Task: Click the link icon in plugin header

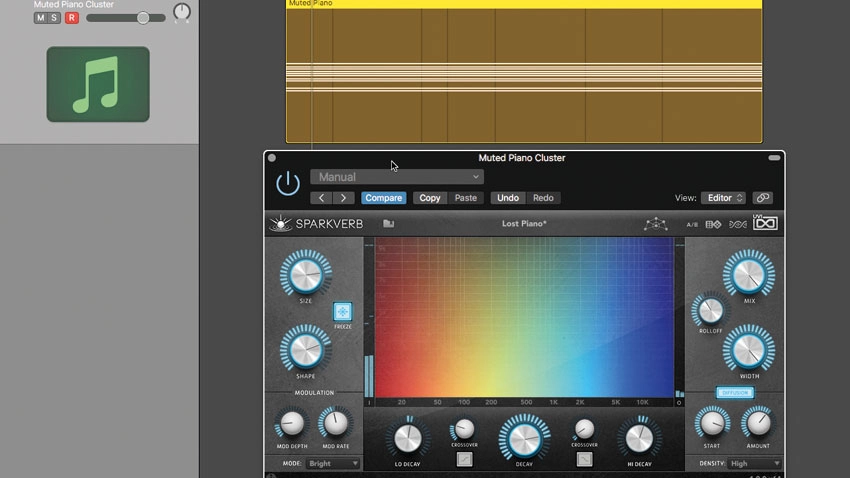Action: click(x=763, y=198)
